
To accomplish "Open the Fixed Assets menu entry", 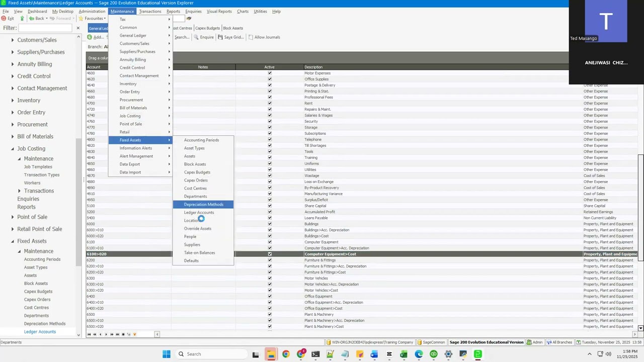I will pos(140,140).
